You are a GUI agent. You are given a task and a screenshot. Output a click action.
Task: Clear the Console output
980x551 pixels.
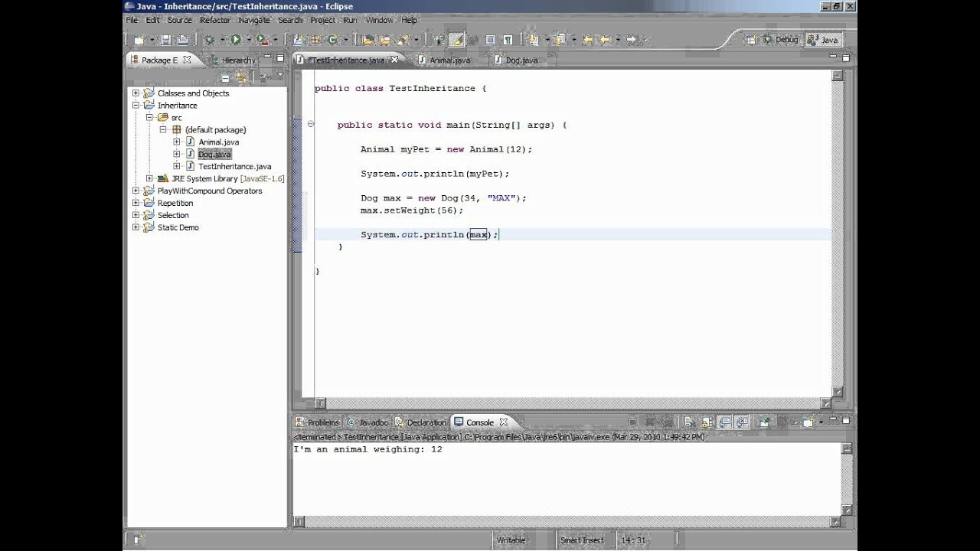point(689,422)
